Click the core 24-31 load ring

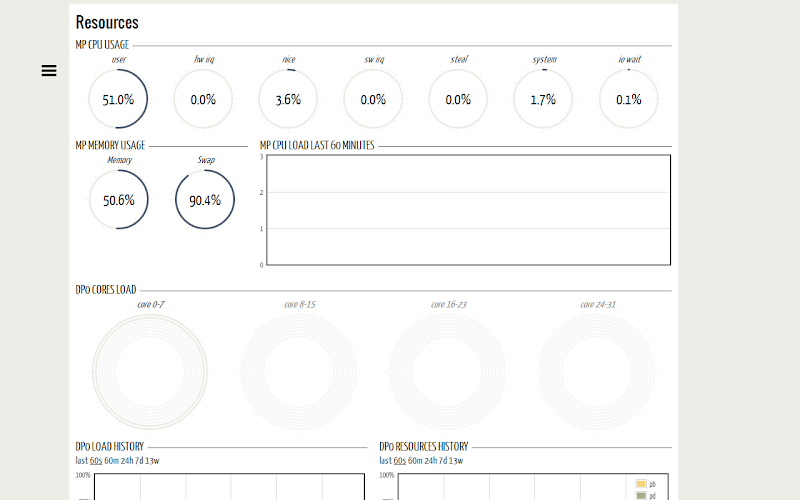coord(597,372)
